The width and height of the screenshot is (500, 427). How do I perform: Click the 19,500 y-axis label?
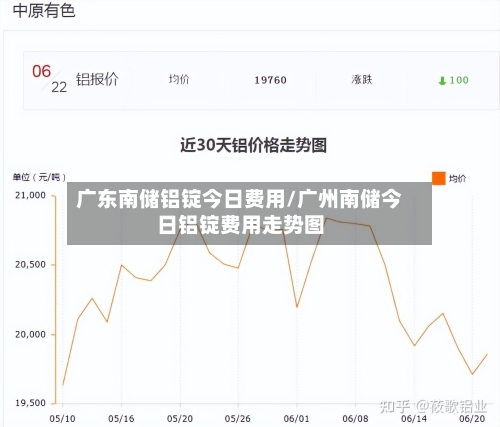coord(30,403)
